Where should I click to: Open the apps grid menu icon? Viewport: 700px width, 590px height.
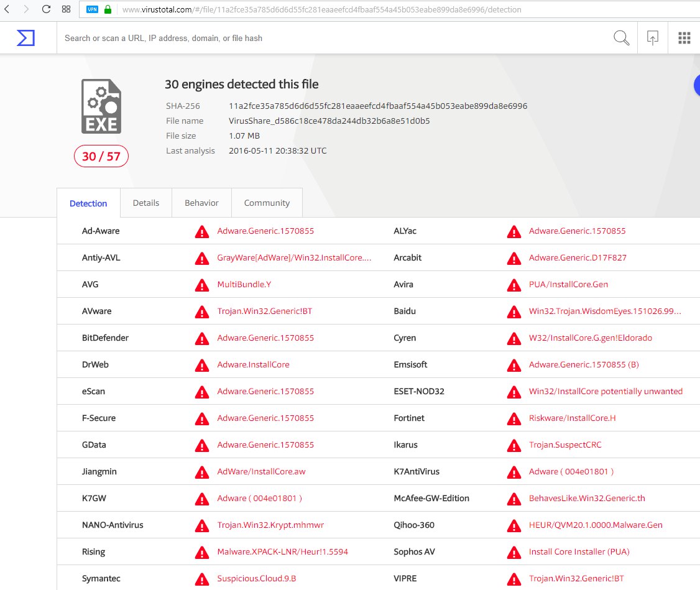click(684, 38)
